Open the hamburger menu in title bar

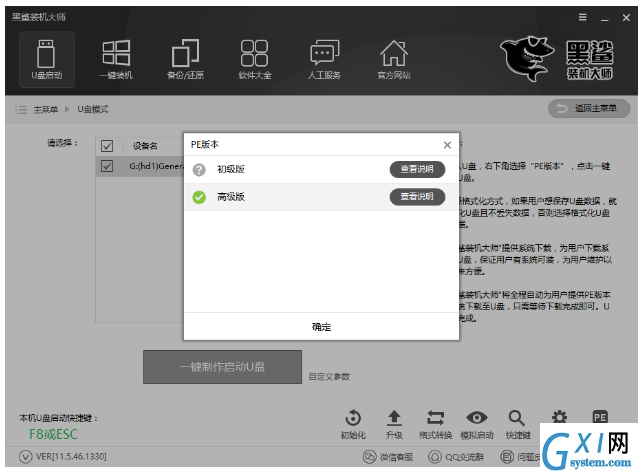click(x=583, y=17)
